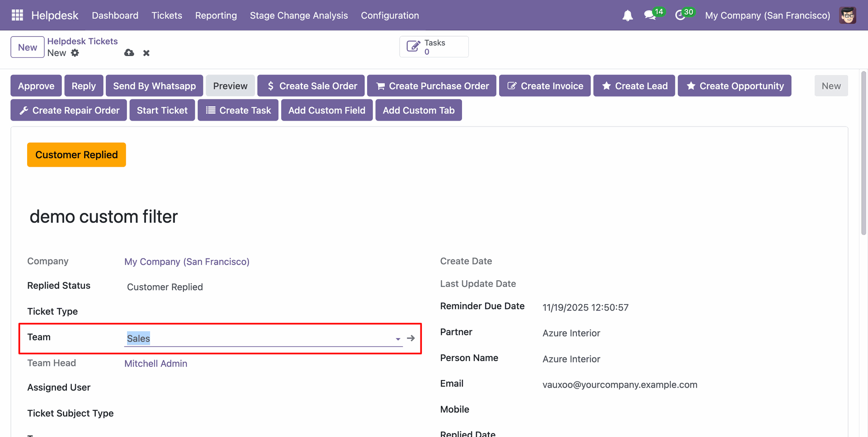Click the Approve button
This screenshot has height=437, width=868.
point(36,86)
